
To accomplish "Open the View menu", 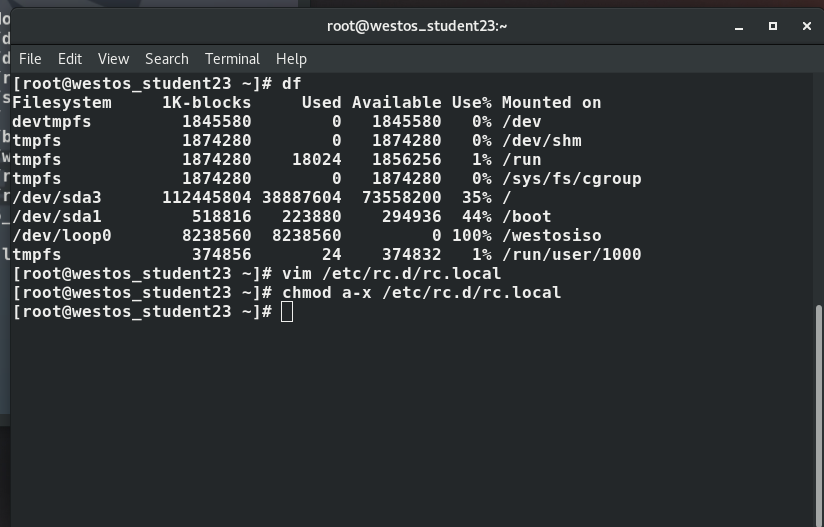I will [114, 59].
